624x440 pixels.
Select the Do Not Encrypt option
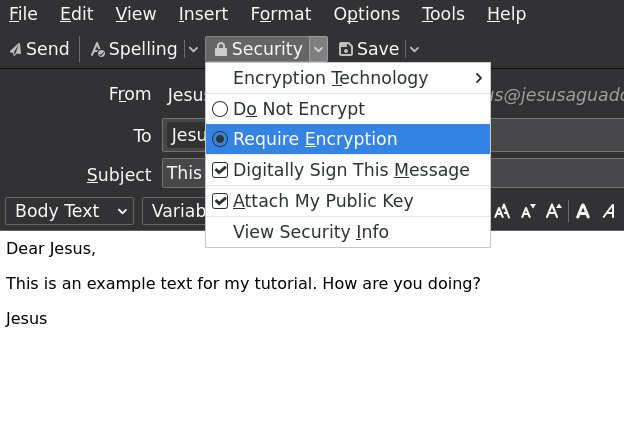pos(298,109)
